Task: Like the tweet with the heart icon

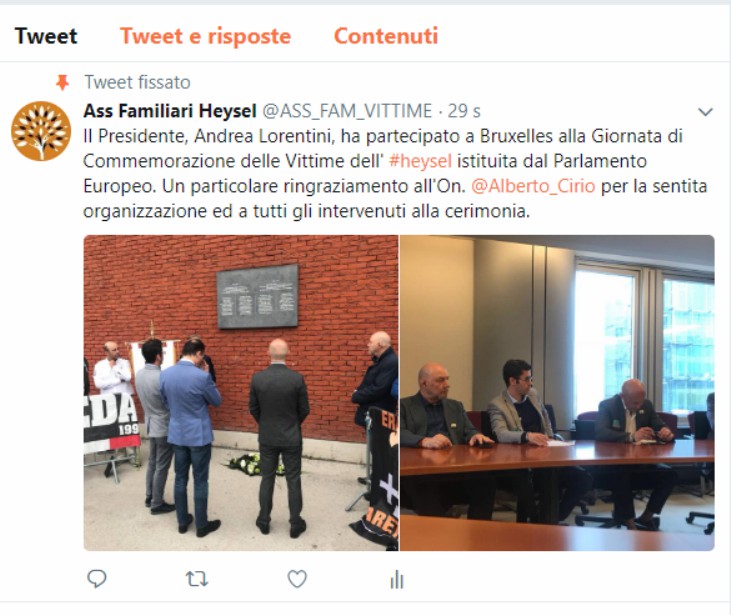Action: pyautogui.click(x=297, y=579)
